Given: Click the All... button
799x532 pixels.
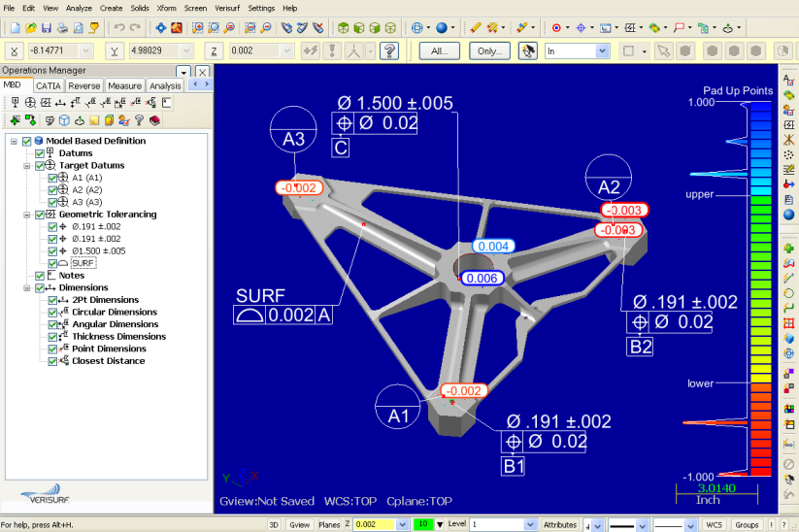Looking at the screenshot, I should pyautogui.click(x=439, y=50).
